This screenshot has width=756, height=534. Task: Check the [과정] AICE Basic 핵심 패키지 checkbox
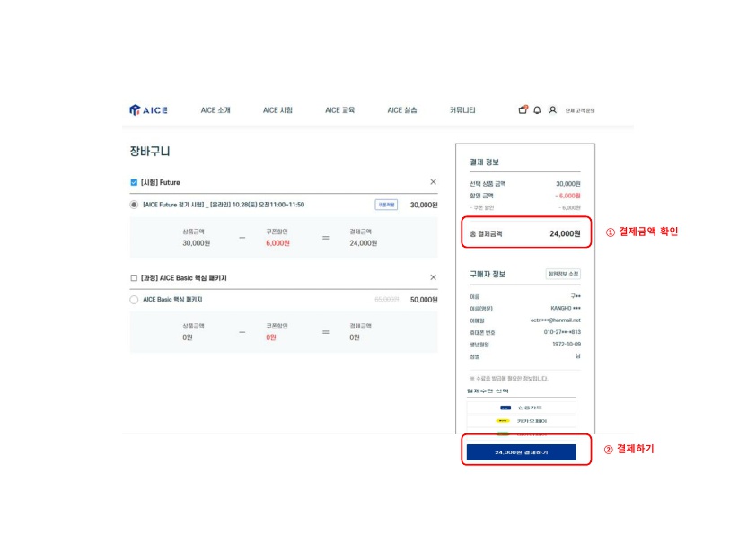(x=134, y=278)
